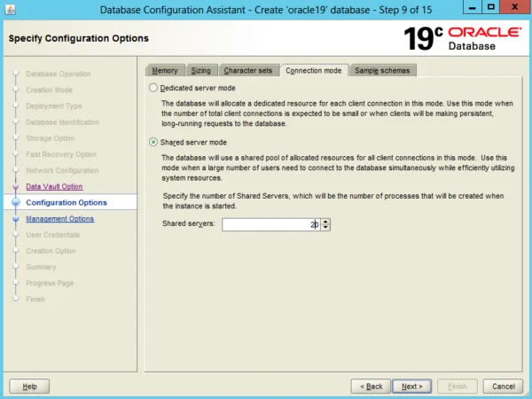Click the 'Network Configuration' step text
Image resolution: width=532 pixels, height=399 pixels.
[62, 170]
